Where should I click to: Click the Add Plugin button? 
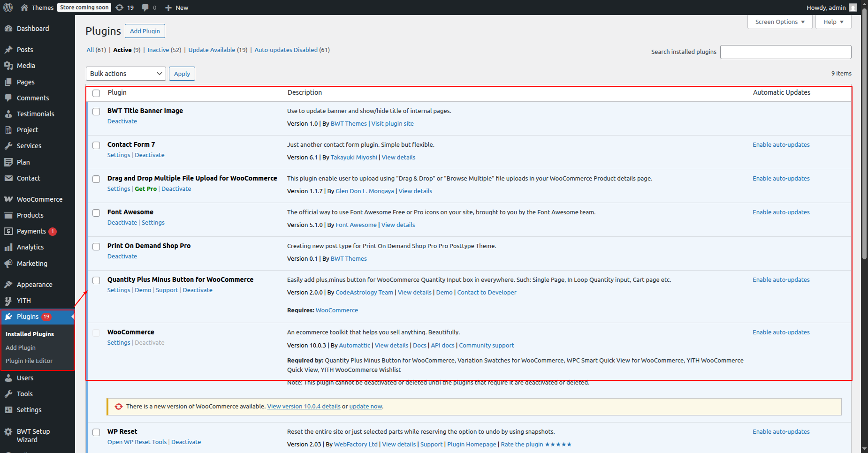(145, 31)
